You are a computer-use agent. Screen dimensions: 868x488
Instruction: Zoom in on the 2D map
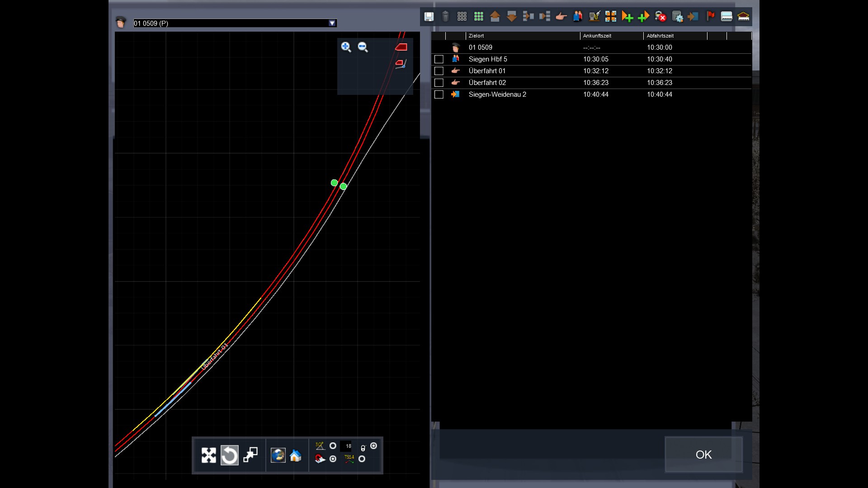346,47
